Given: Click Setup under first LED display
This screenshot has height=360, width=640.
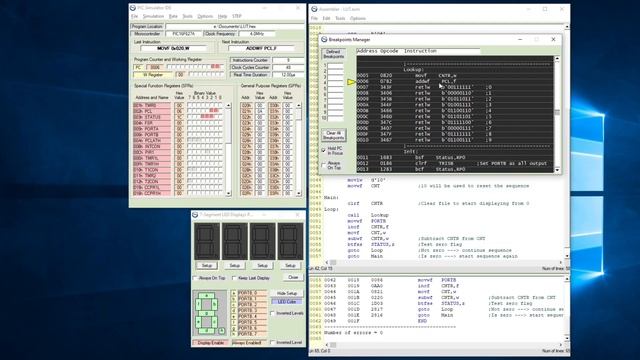Looking at the screenshot, I should click(x=207, y=266).
